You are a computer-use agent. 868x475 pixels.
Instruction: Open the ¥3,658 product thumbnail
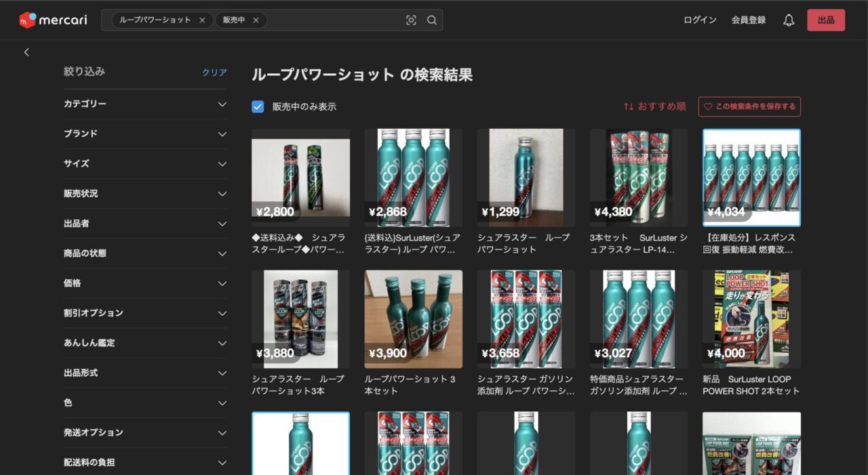(x=526, y=319)
